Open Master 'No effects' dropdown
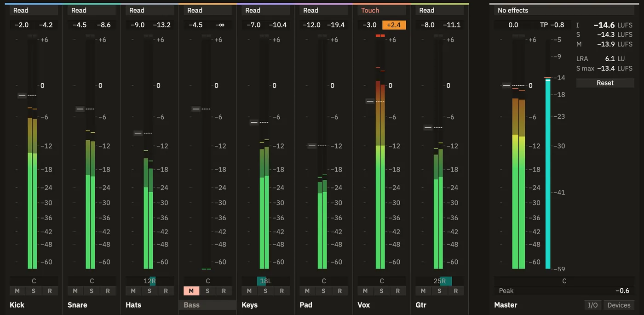The height and width of the screenshot is (315, 644). pyautogui.click(x=564, y=10)
